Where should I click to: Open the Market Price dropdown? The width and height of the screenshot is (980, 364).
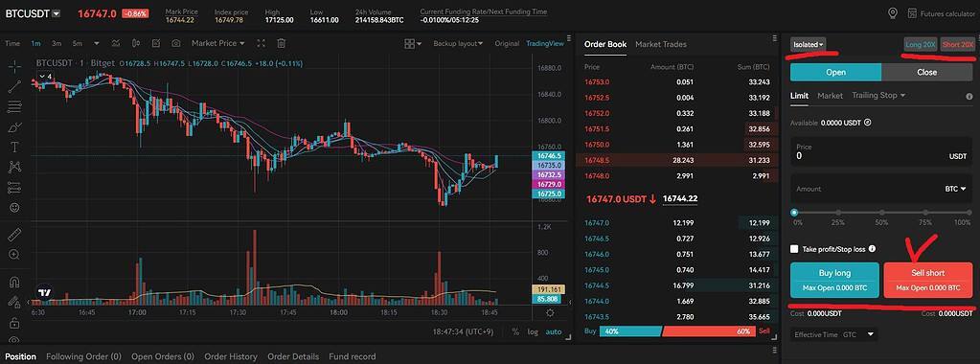(x=218, y=43)
